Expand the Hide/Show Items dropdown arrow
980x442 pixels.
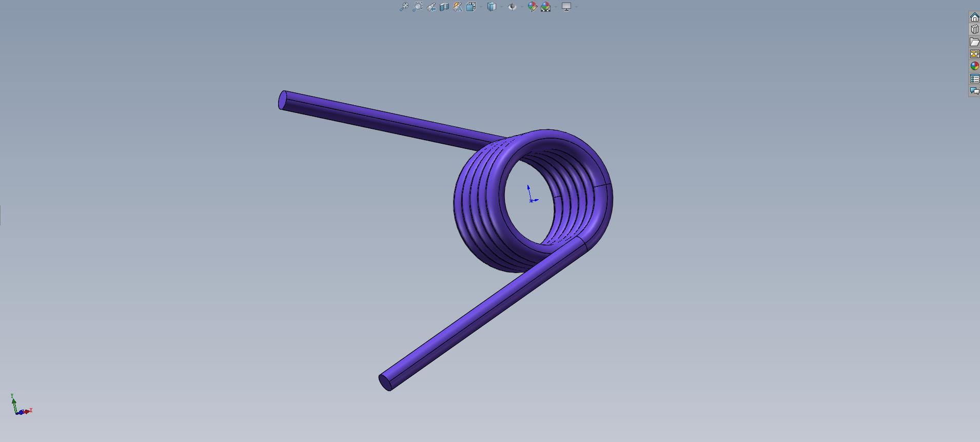point(522,7)
